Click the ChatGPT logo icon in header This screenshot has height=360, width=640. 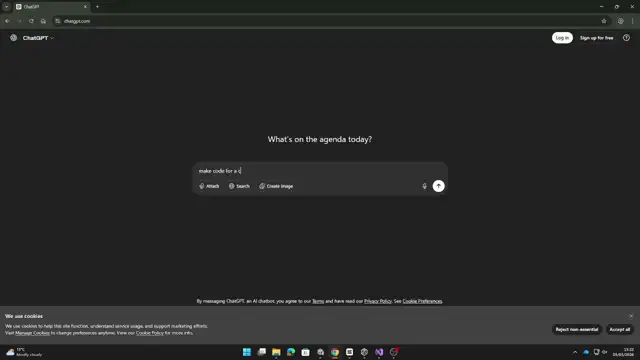(13, 38)
